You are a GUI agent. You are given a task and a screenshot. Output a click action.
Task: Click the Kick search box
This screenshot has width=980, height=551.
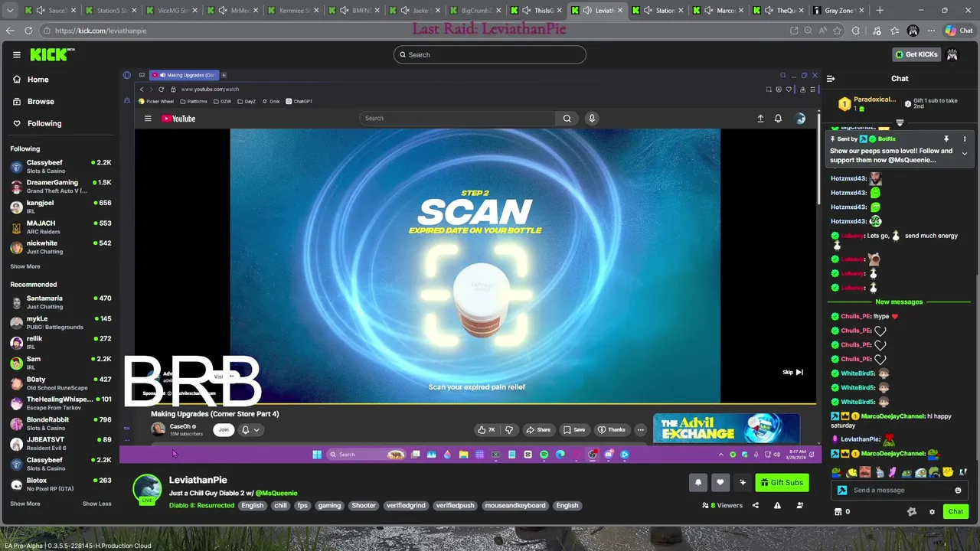[x=490, y=54]
